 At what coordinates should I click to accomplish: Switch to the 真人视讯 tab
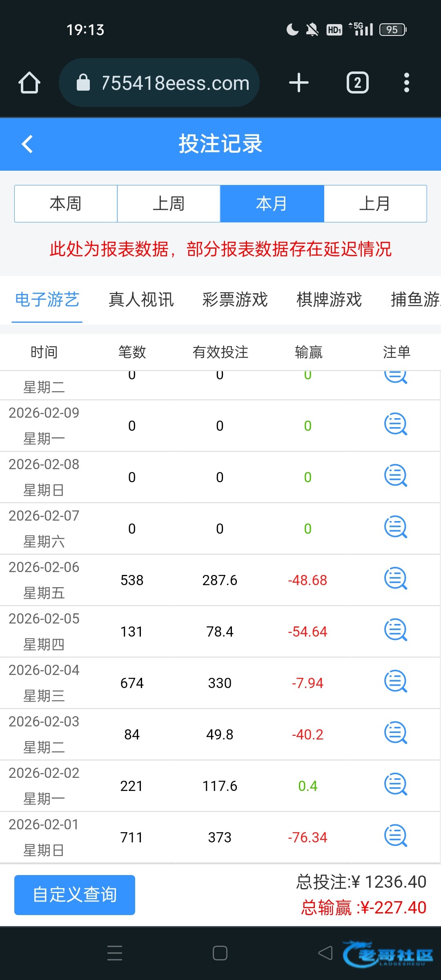[x=141, y=300]
